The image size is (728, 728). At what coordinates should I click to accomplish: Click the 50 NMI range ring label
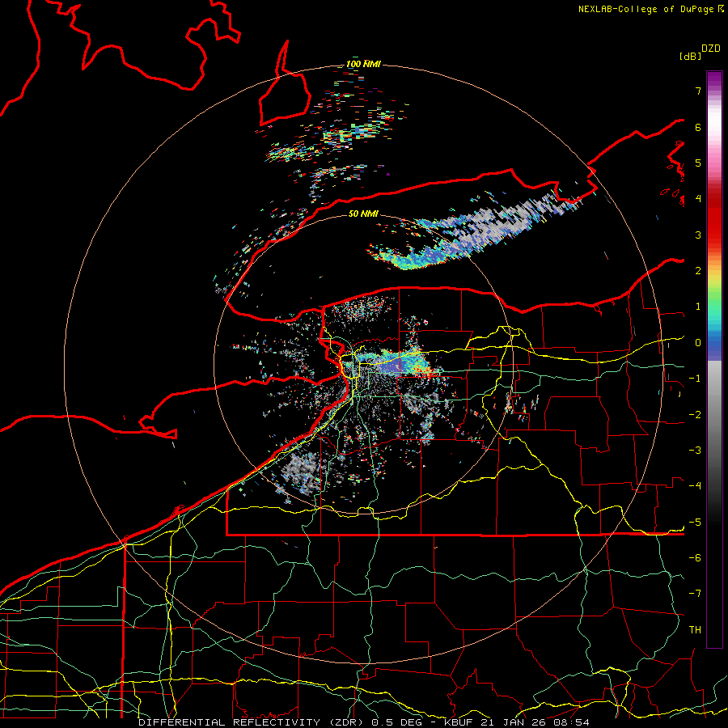363,214
